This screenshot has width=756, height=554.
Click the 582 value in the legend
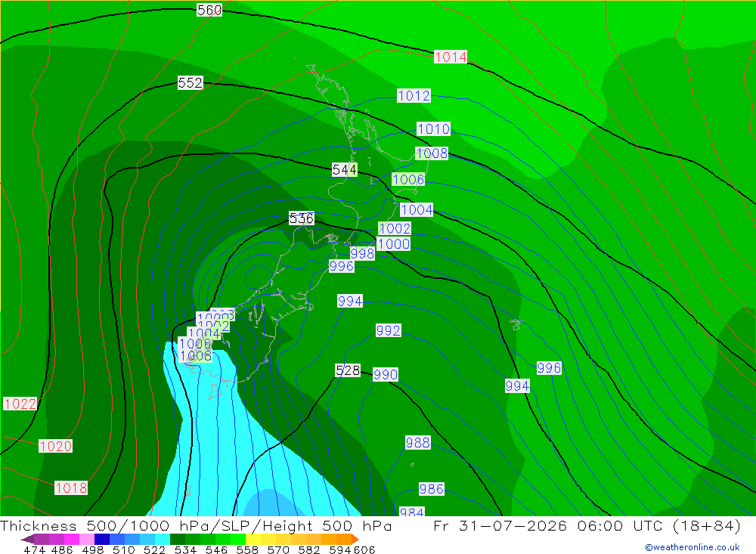pyautogui.click(x=309, y=550)
